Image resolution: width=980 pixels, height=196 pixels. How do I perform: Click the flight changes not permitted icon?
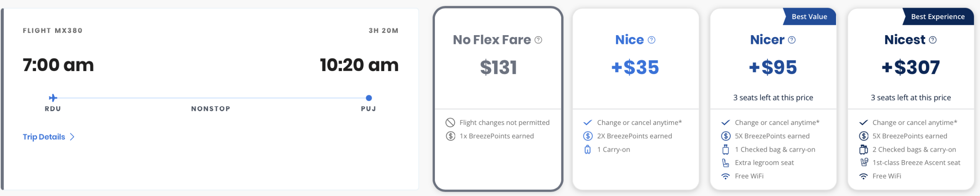(450, 123)
